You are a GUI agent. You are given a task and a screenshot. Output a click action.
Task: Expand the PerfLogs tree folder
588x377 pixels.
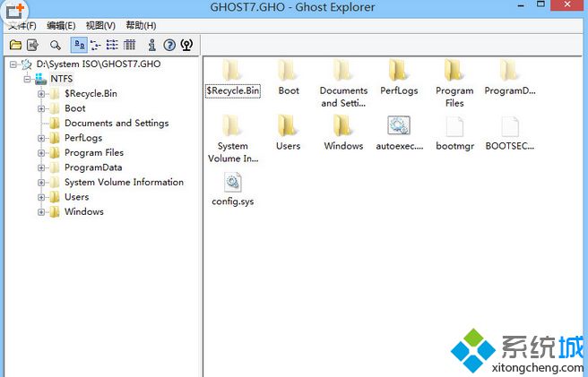(x=41, y=138)
